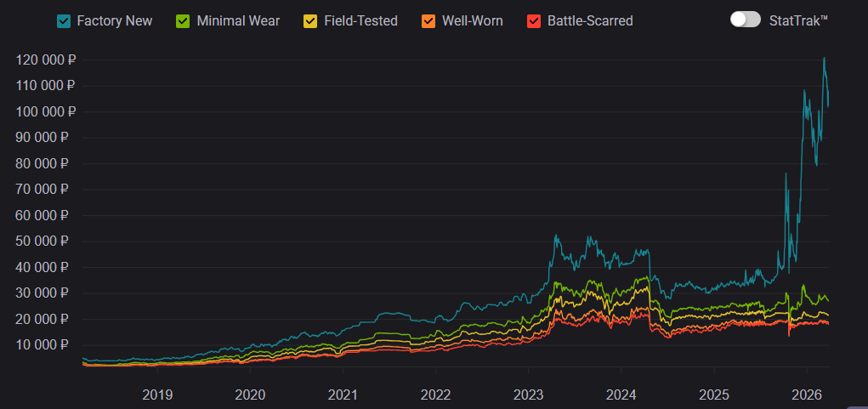
Task: Click the 2019 year label on x-axis
Action: (x=157, y=395)
